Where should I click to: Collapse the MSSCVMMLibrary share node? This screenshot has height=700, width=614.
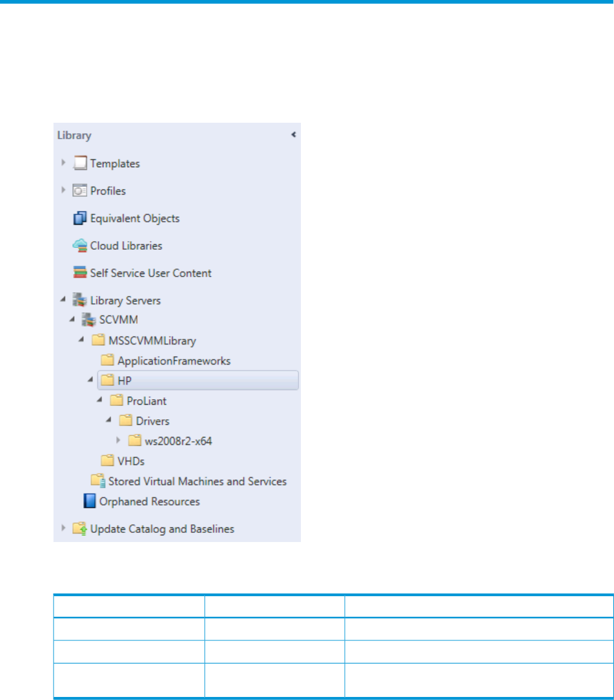[81, 339]
